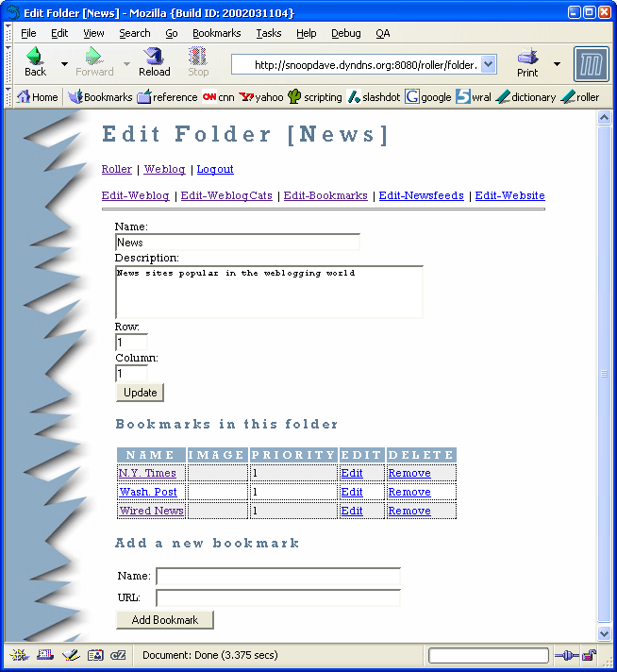
Task: Open the Back button history dropdown arrow
Action: [64, 64]
